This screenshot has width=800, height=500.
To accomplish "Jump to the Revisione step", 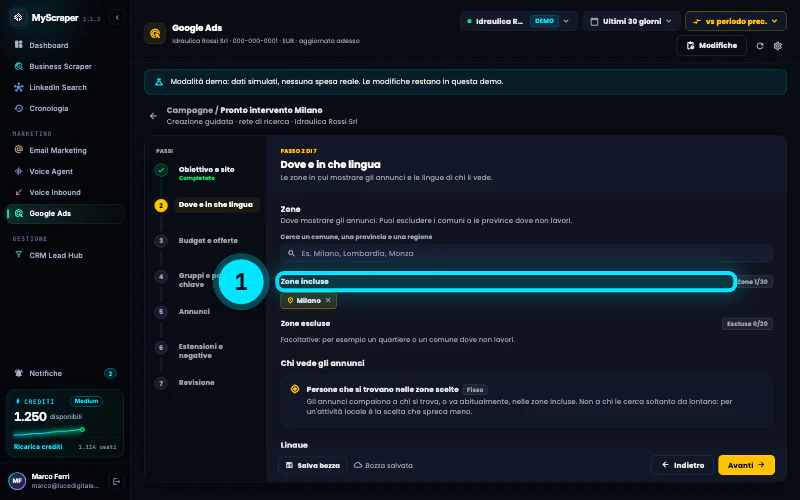I will (x=196, y=383).
